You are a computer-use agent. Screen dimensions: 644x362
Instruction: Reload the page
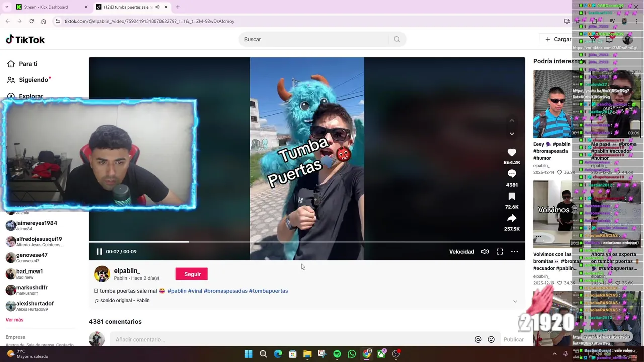pos(31,21)
